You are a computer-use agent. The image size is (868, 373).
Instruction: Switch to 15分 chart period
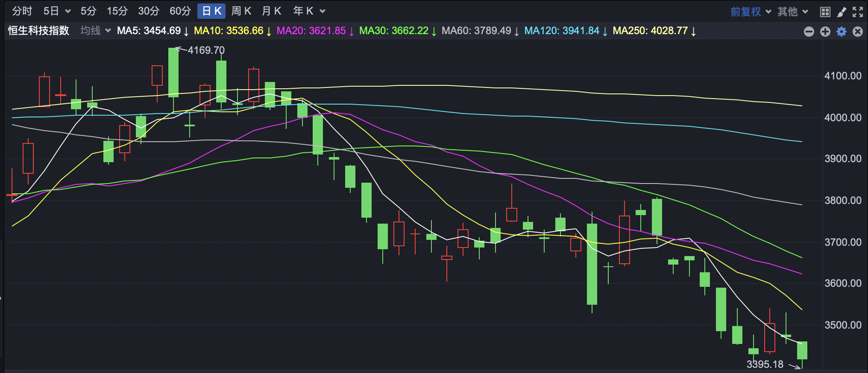click(117, 11)
